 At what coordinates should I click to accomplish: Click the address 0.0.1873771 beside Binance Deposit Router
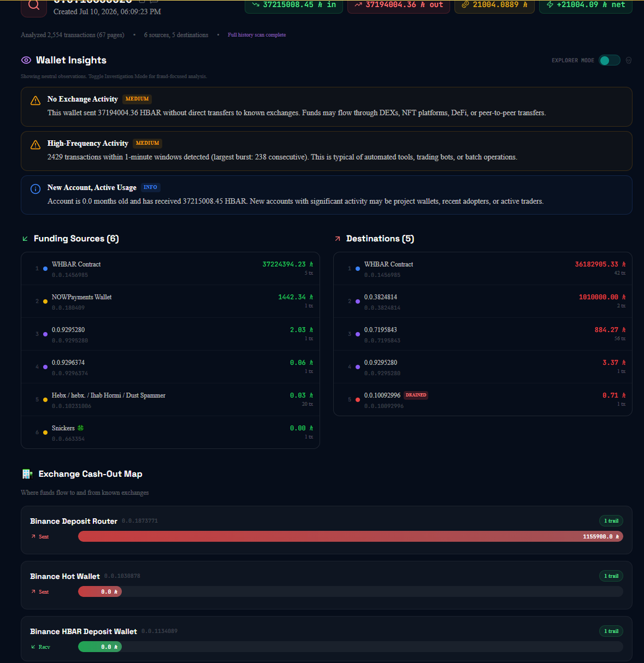(139, 521)
